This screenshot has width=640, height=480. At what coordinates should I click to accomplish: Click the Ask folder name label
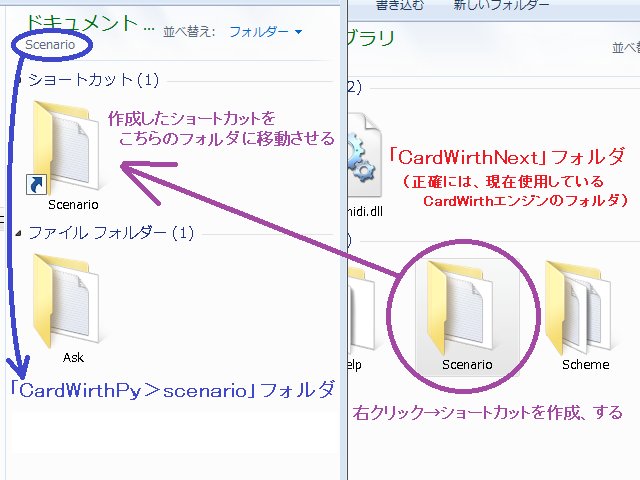click(x=73, y=358)
